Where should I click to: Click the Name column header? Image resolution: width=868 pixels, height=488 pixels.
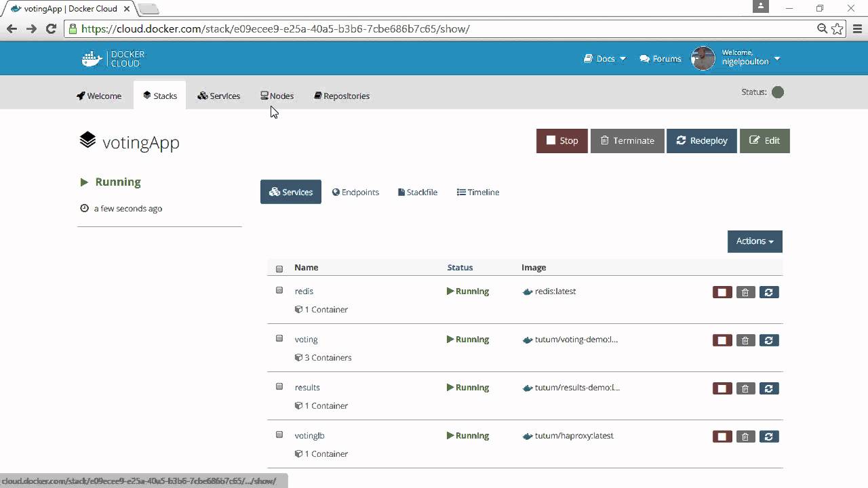point(306,268)
